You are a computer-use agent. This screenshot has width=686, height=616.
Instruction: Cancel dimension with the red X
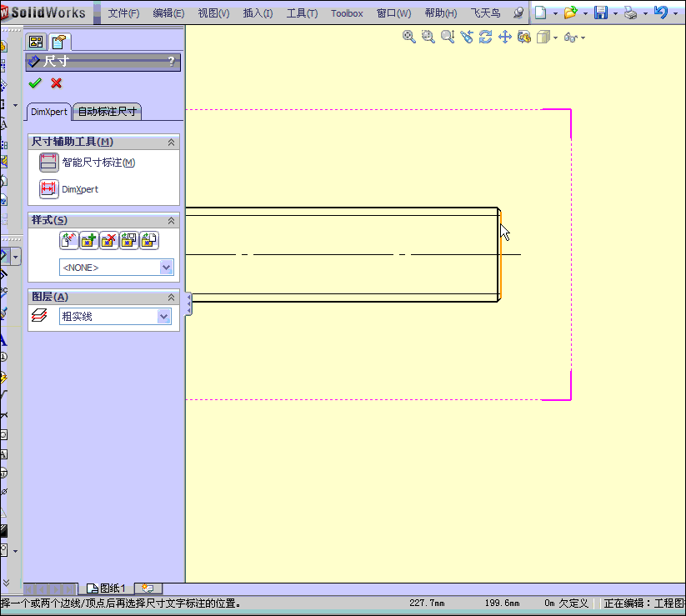(57, 83)
